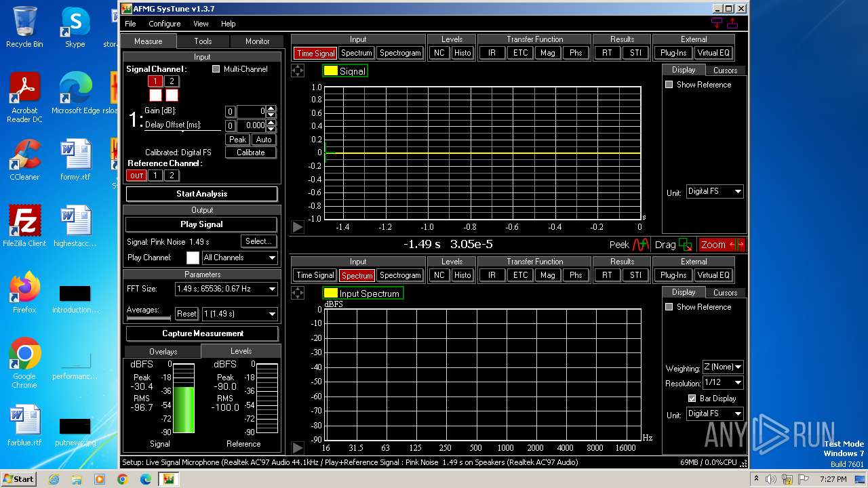Click the Calibrate button
This screenshot has width=868, height=488.
250,152
